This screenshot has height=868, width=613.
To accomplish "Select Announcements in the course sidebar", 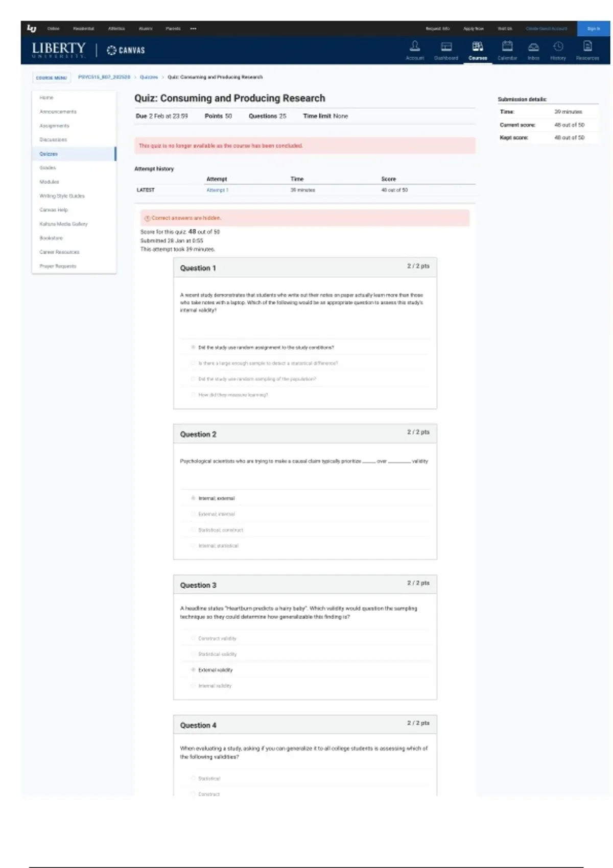I will [x=58, y=112].
